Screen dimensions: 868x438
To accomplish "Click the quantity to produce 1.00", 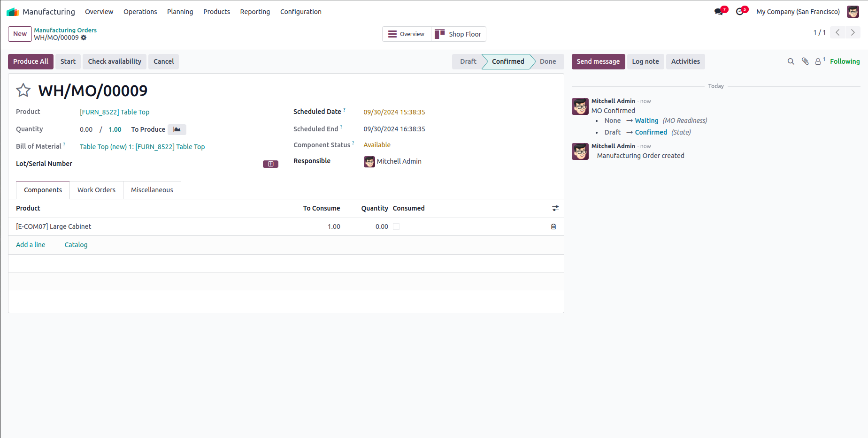I will click(x=115, y=129).
